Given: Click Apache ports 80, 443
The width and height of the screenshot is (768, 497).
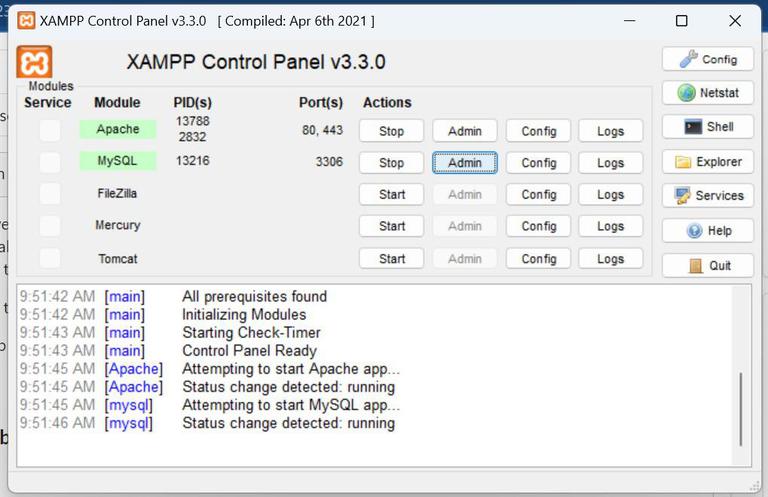Looking at the screenshot, I should [322, 130].
